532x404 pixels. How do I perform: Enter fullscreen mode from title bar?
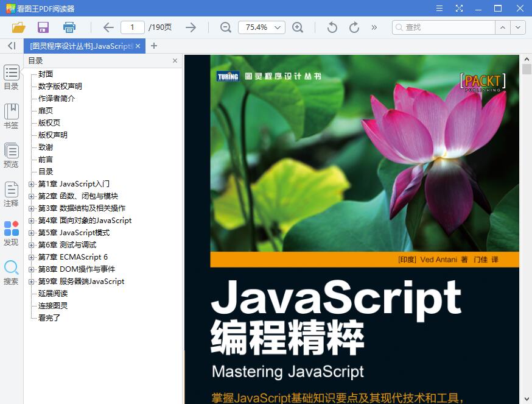point(459,8)
